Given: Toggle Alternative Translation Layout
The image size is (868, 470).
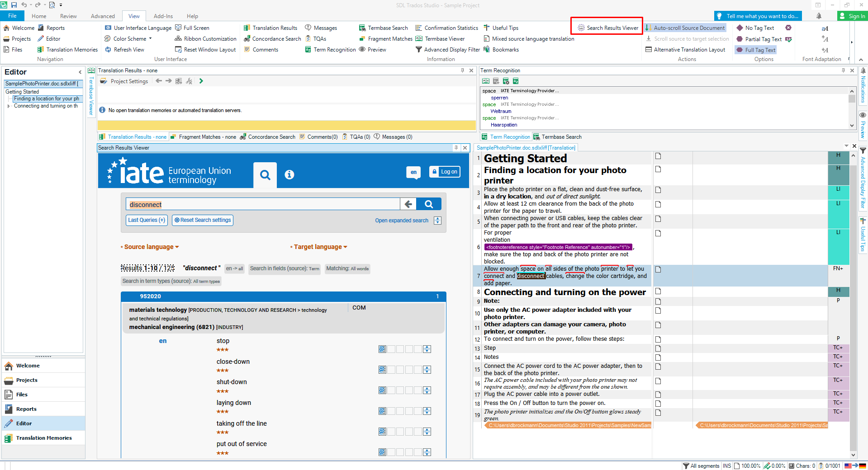Looking at the screenshot, I should point(685,50).
